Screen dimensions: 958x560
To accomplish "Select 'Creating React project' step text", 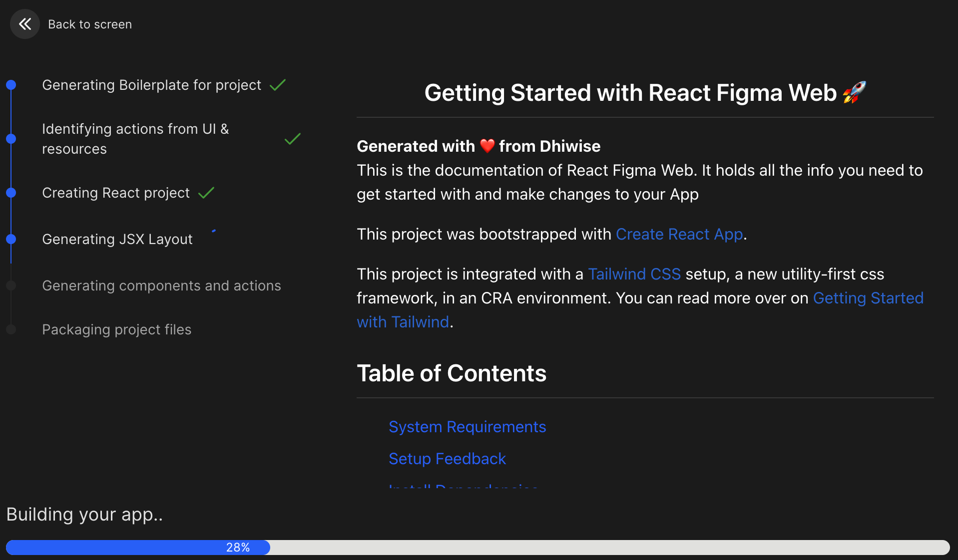I will click(x=116, y=193).
